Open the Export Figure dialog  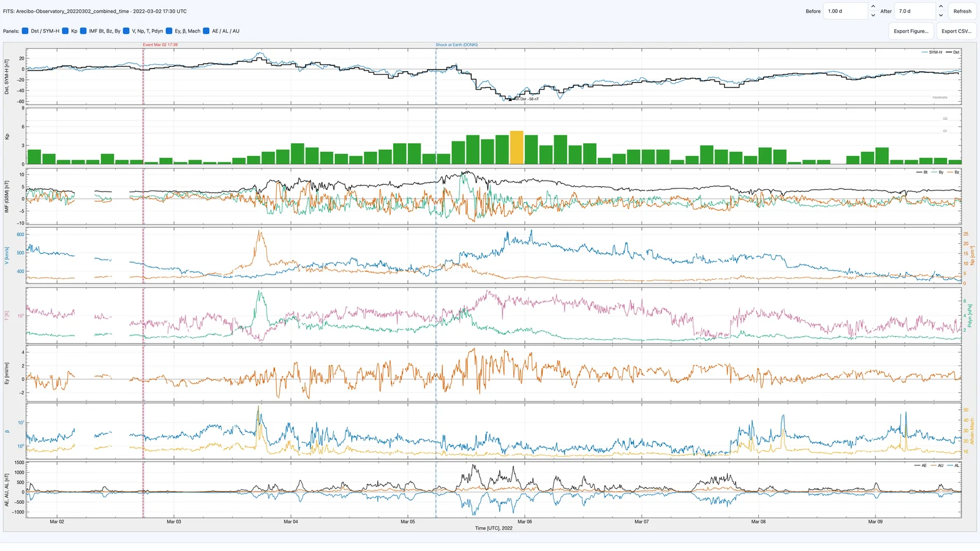pyautogui.click(x=911, y=31)
